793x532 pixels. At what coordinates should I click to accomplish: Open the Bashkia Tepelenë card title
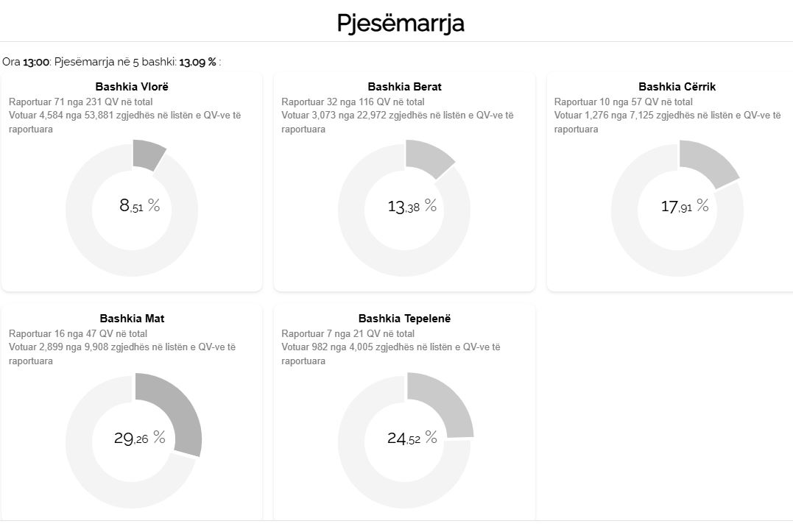click(404, 319)
